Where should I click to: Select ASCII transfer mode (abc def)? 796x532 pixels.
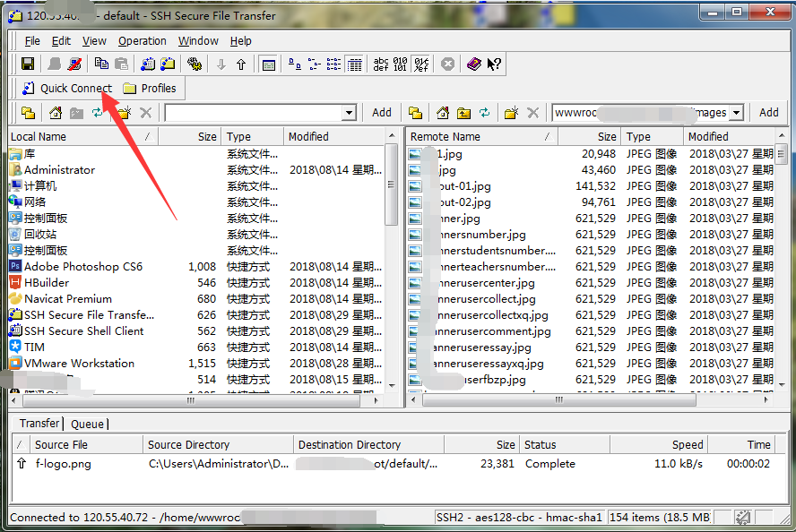pos(381,64)
